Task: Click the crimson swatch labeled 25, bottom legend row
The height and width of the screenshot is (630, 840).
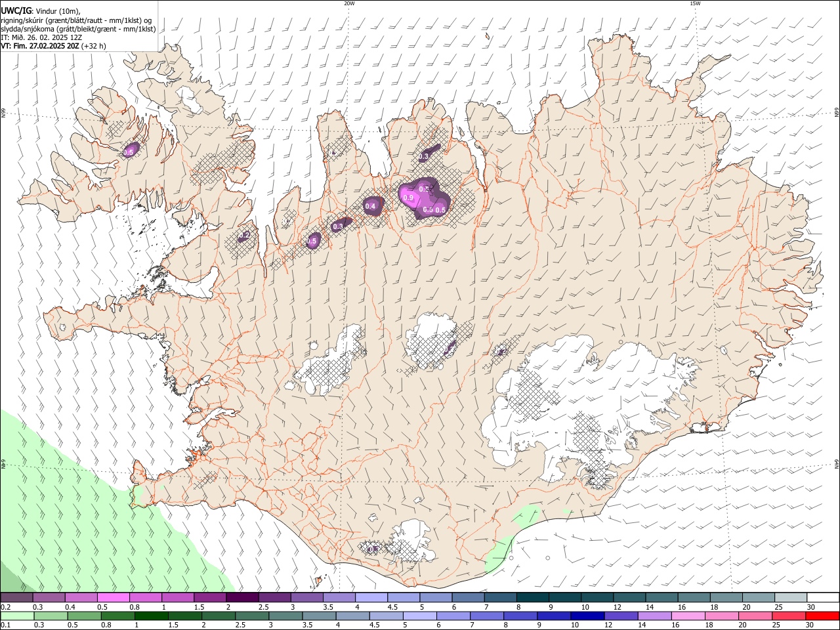Action: (789, 616)
